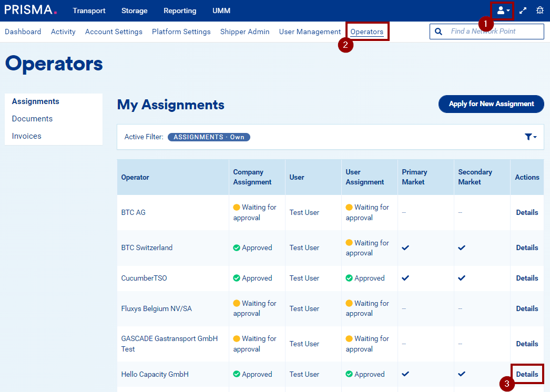Open Details for Hello Capacity GmbH

tap(527, 374)
